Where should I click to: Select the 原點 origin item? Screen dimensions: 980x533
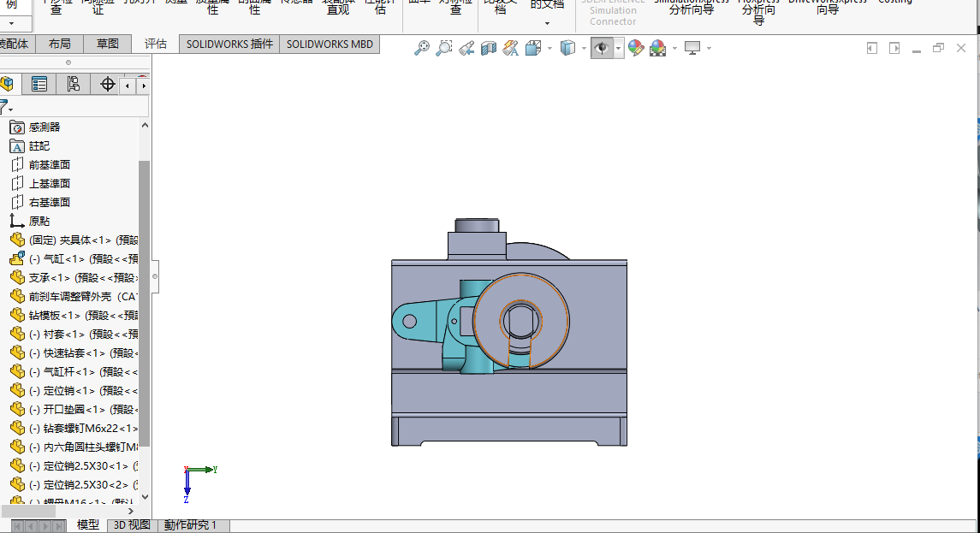coord(30,222)
